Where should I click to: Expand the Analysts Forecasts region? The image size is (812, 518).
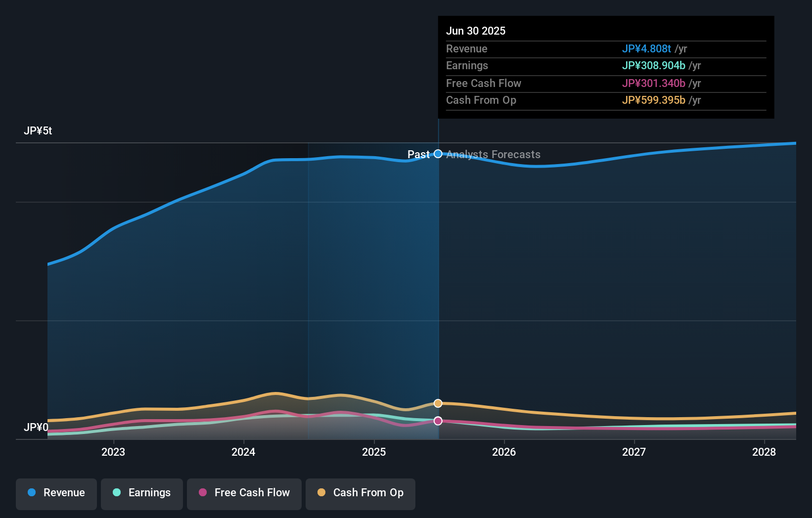pyautogui.click(x=493, y=154)
